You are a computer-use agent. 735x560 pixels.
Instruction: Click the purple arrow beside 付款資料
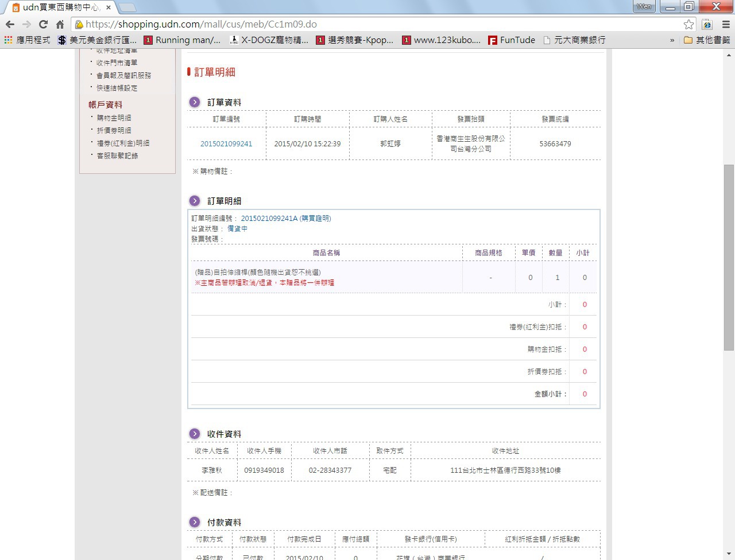(195, 522)
